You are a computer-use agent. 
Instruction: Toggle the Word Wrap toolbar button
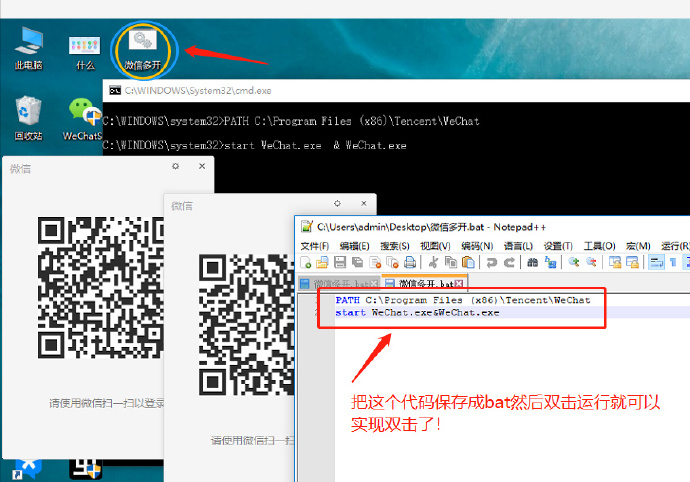(656, 263)
